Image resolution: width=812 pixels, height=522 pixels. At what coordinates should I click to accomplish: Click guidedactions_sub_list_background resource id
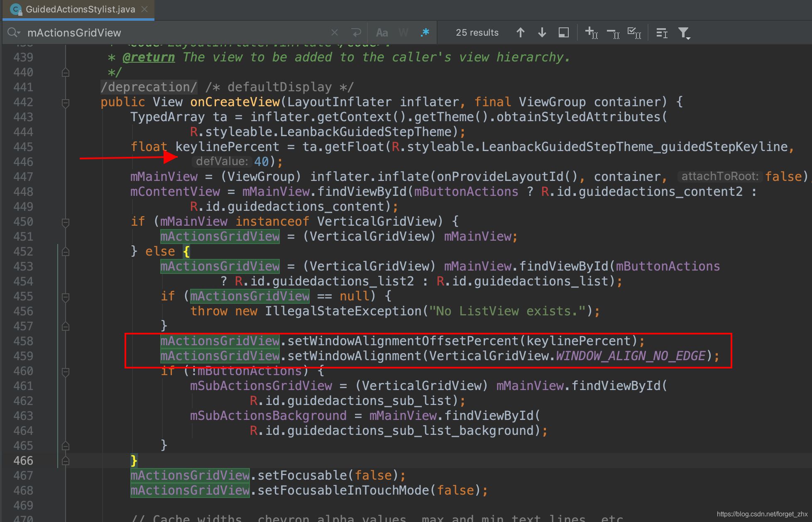410,431
